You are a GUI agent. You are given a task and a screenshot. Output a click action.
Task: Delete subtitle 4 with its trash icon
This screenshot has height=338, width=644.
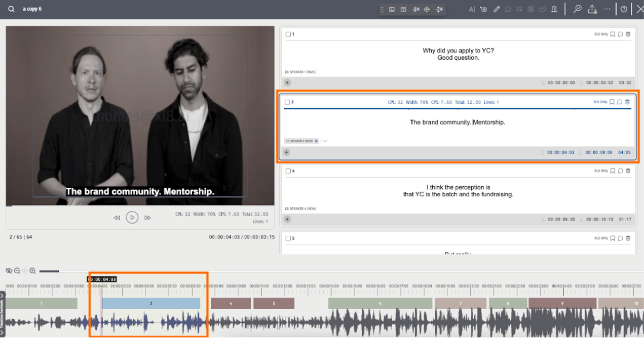628,171
